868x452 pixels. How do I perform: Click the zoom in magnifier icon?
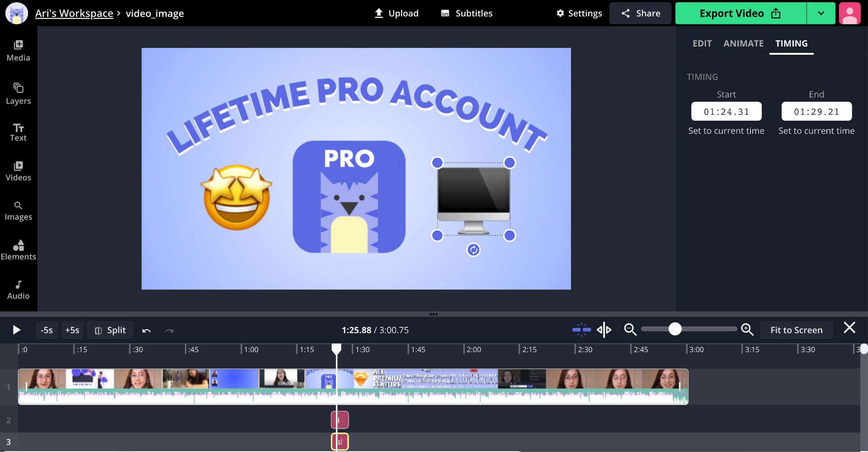[747, 330]
